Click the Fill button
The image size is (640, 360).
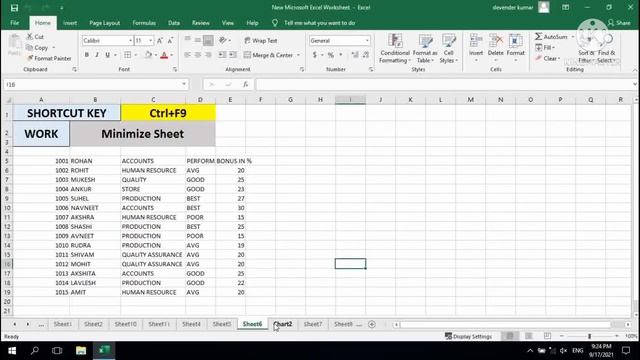click(x=545, y=47)
